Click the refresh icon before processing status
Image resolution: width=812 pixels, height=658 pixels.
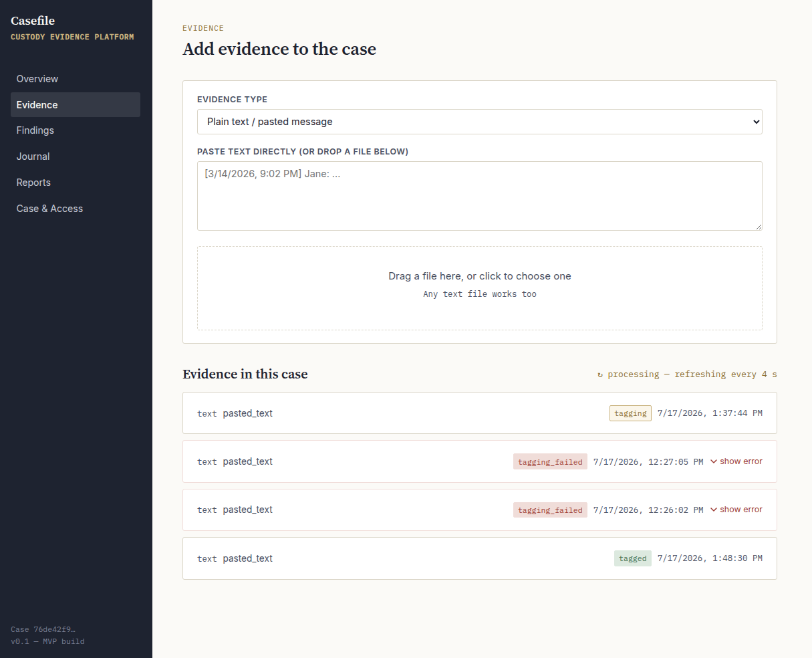point(600,374)
